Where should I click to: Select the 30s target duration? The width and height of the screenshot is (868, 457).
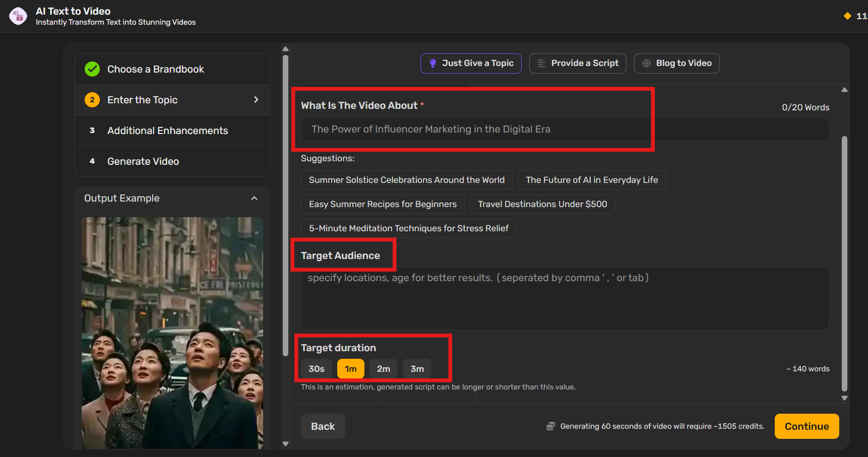pos(316,368)
